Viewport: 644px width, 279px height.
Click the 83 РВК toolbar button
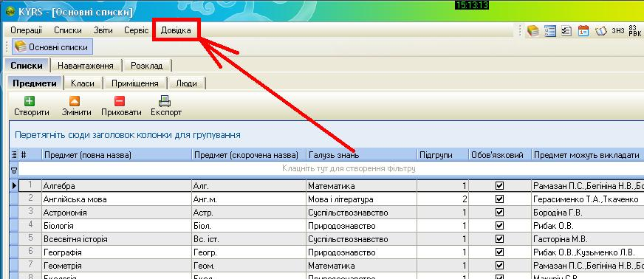(634, 30)
